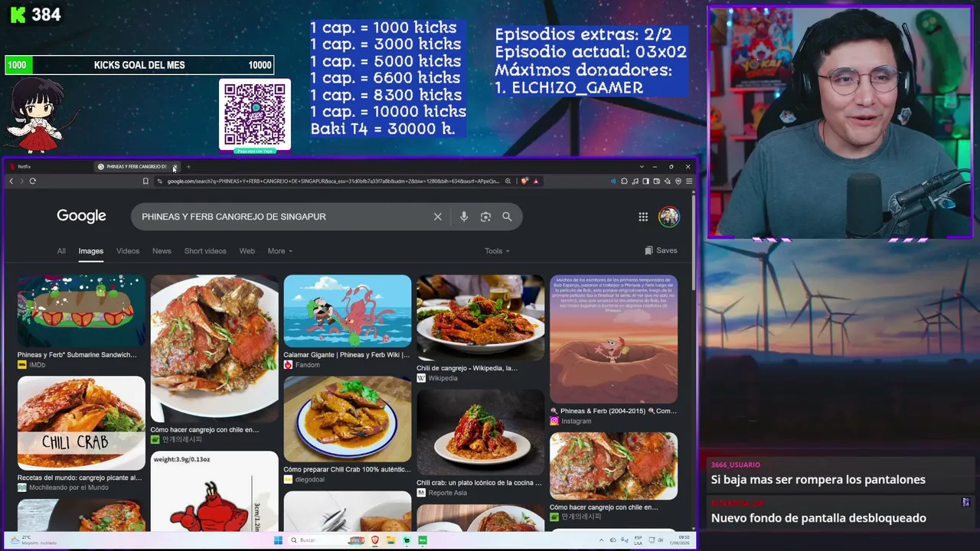Open the Chili de cangrejo Wikipedia image

coord(481,318)
